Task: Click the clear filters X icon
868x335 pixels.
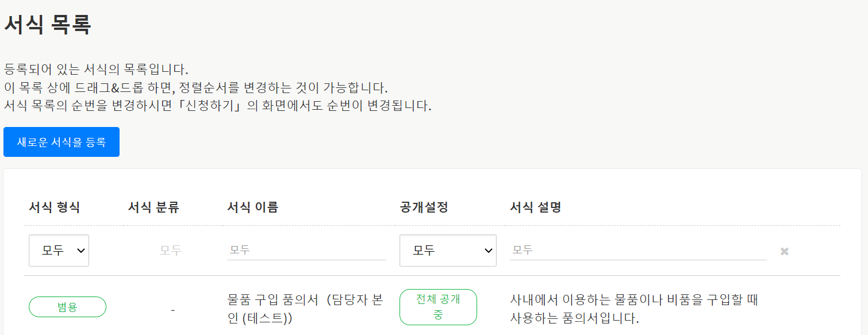Action: 784,251
